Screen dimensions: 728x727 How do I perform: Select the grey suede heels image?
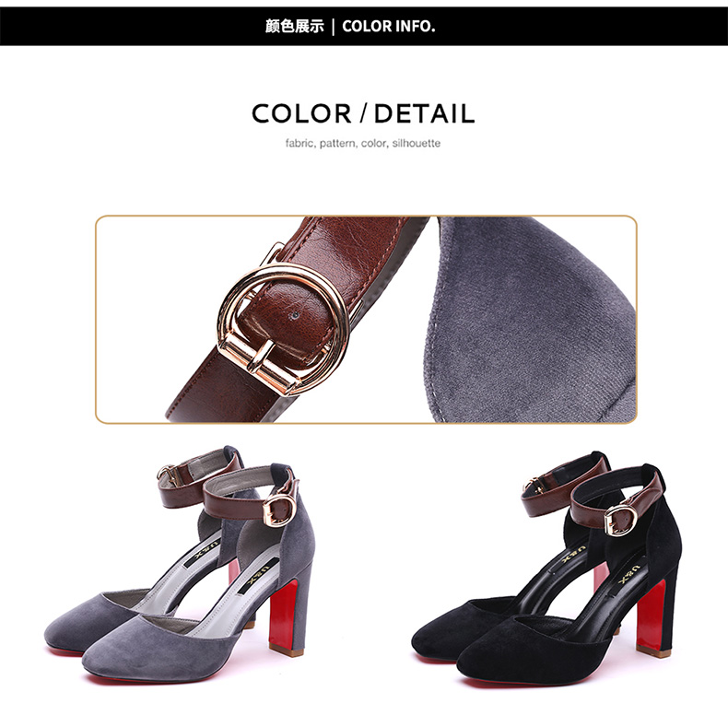[181, 564]
